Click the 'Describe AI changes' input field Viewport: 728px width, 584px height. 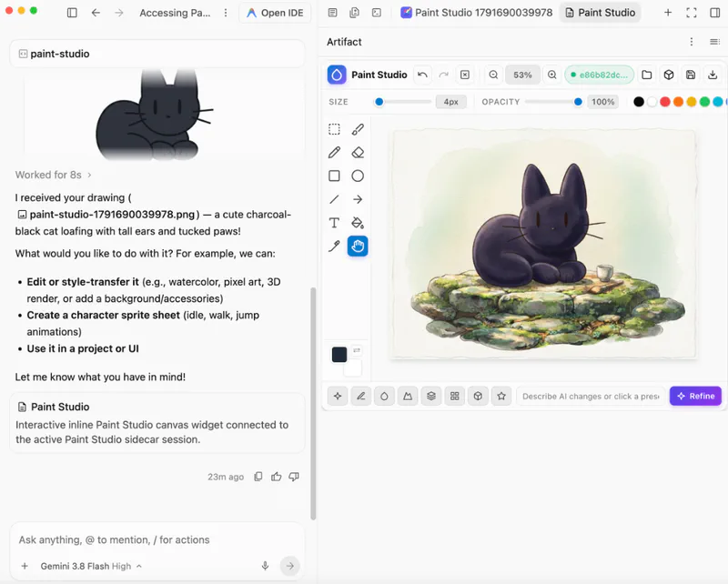click(x=591, y=396)
